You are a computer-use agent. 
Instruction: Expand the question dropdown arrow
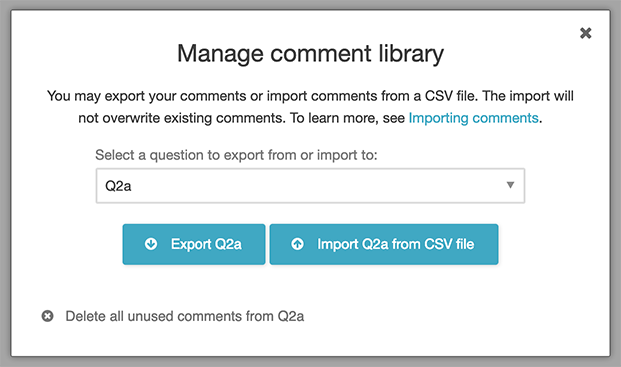point(511,185)
